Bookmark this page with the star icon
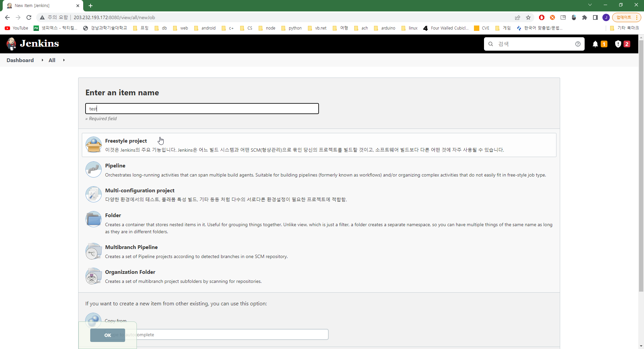The height and width of the screenshot is (349, 644). 528,17
